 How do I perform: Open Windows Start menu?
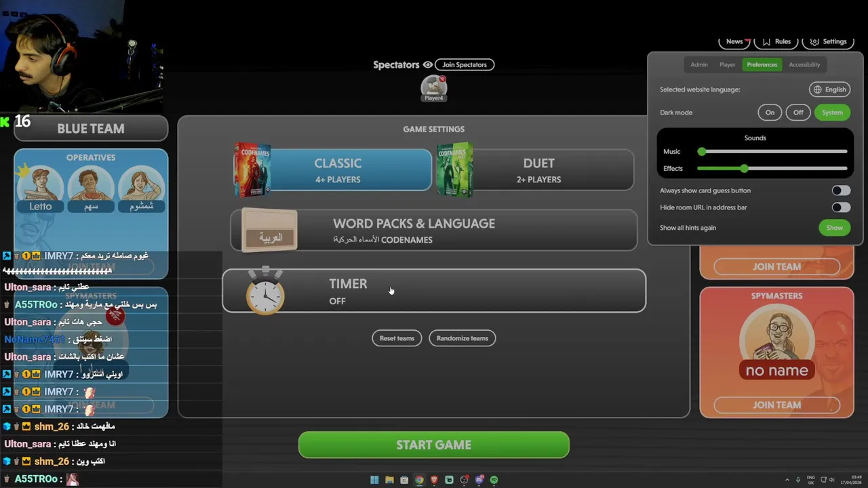click(x=374, y=480)
